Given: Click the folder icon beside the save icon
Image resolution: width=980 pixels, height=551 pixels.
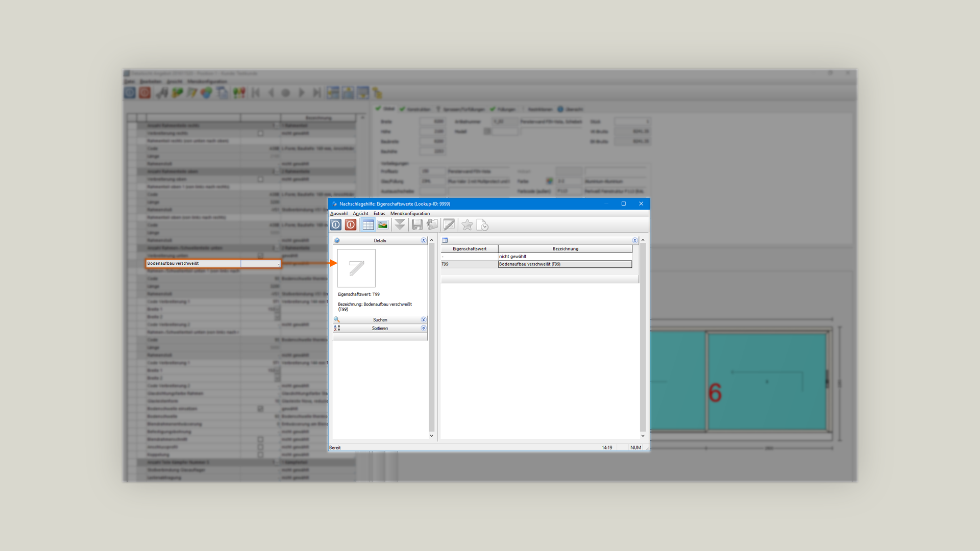Looking at the screenshot, I should 432,225.
